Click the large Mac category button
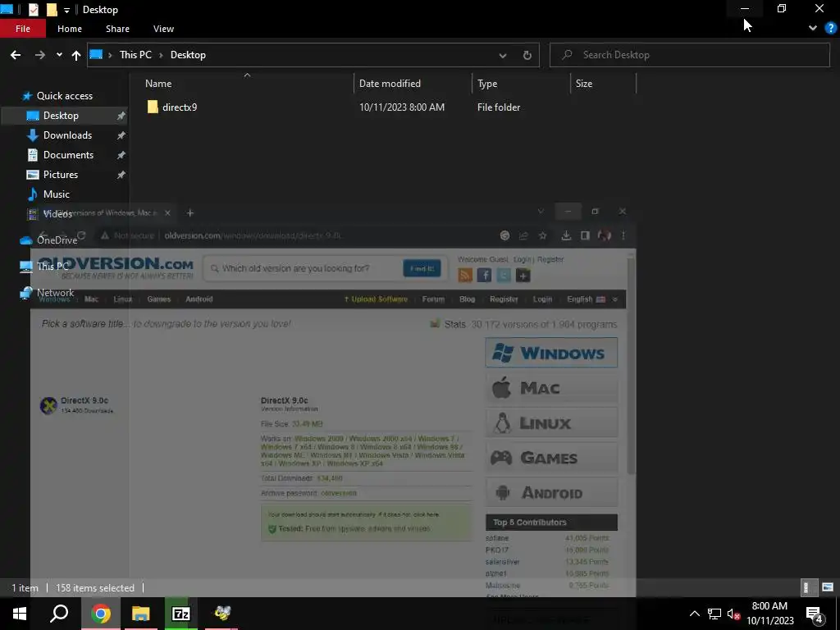This screenshot has height=630, width=840. click(551, 387)
